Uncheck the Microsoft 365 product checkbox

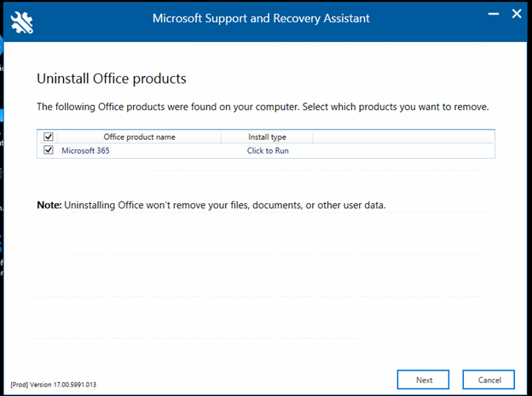point(49,150)
